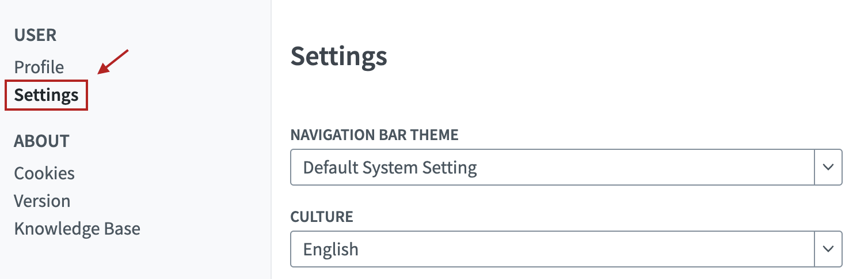
Task: Click the divider left of Culture chevron
Action: click(x=815, y=249)
